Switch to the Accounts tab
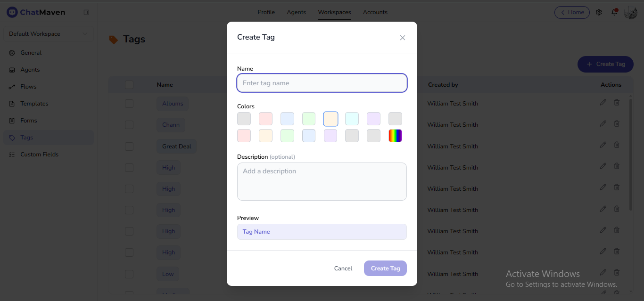 pos(375,12)
